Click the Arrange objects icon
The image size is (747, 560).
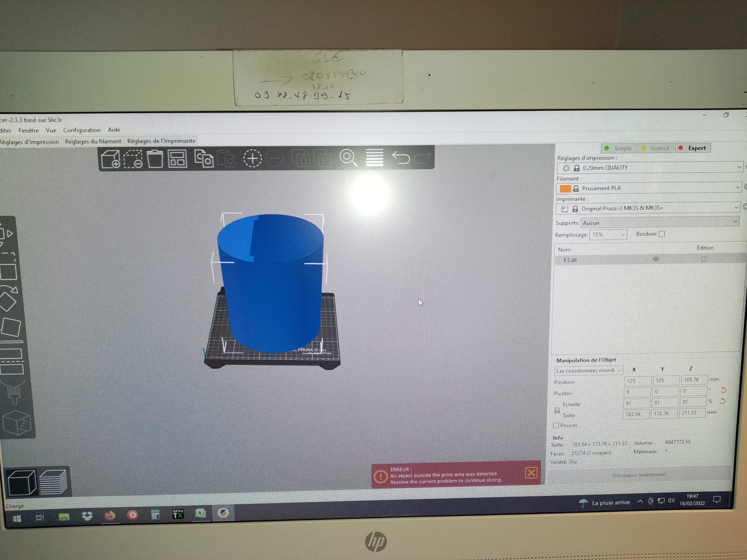point(177,159)
